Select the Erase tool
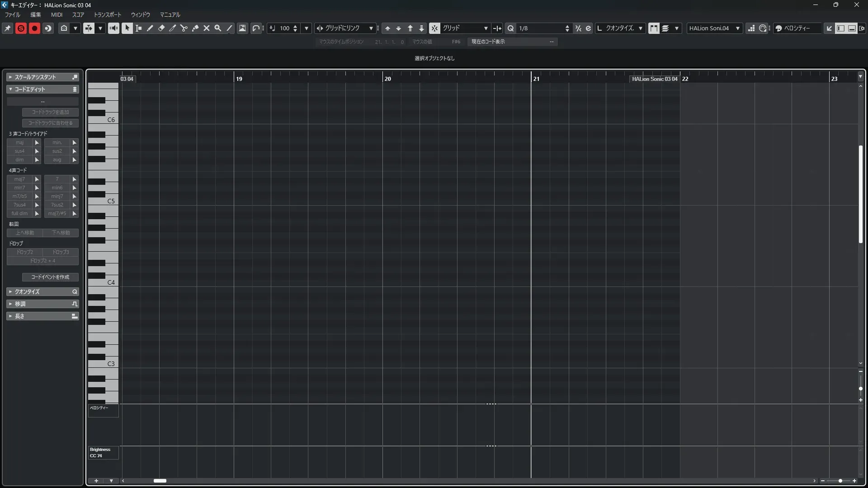This screenshot has height=488, width=868. [161, 28]
